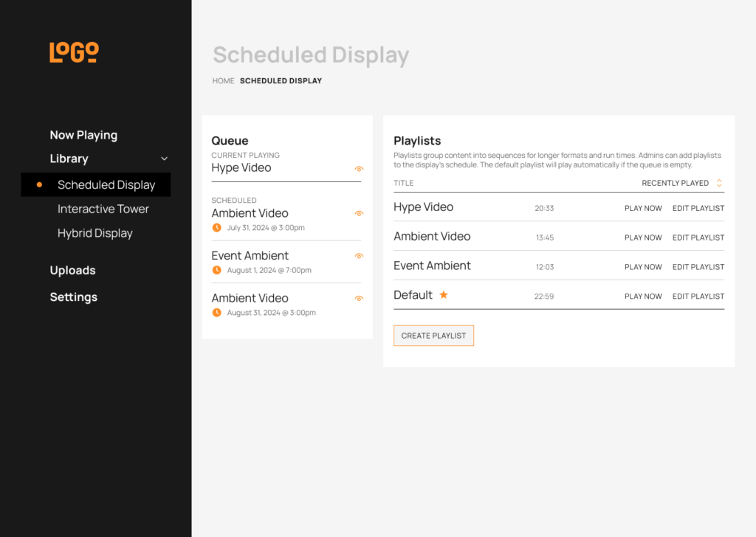
Task: Select Event Ambient in the Queue list
Action: [250, 256]
